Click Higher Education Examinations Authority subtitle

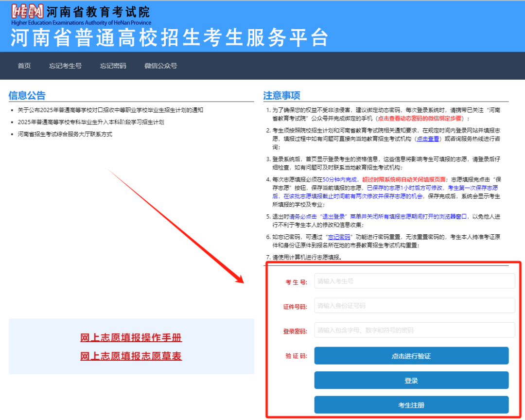[81, 23]
